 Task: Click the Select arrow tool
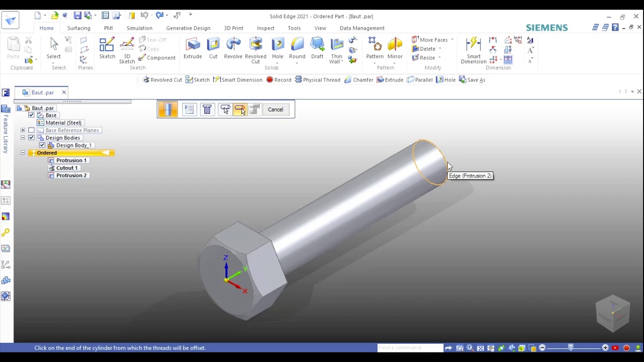pyautogui.click(x=54, y=48)
